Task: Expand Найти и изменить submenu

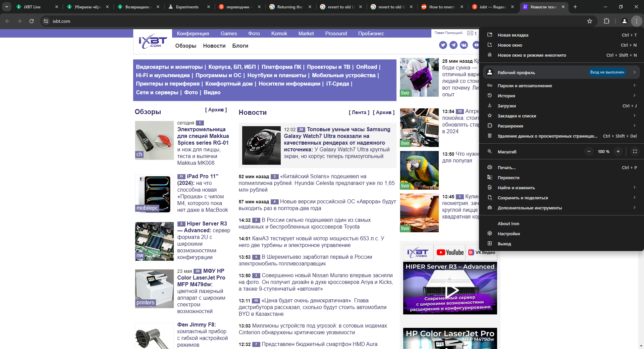Action: [561, 188]
